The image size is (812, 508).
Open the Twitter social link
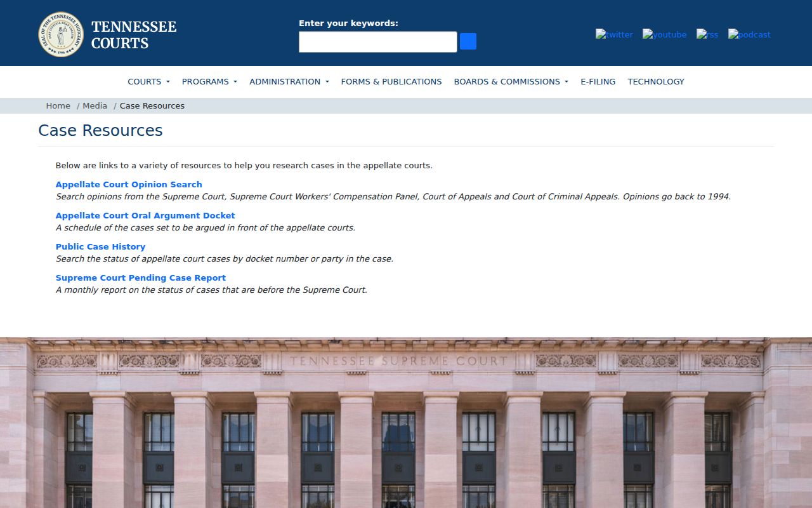(x=614, y=34)
